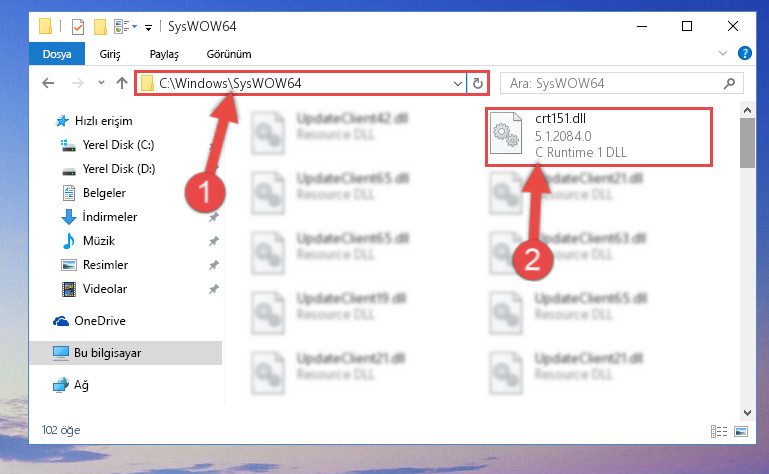769x474 pixels.
Task: Select OneDrive in the navigation pane
Action: coord(100,321)
